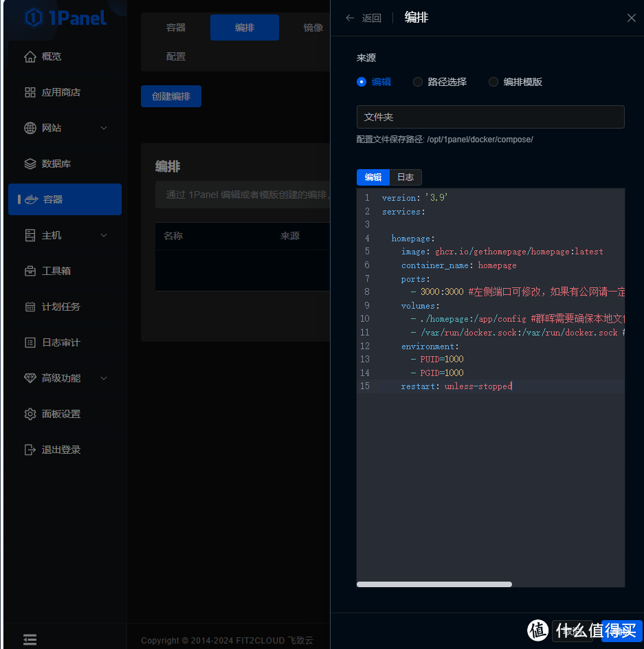Switch to the 镜像 tab
This screenshot has height=649, width=644.
pyautogui.click(x=313, y=27)
